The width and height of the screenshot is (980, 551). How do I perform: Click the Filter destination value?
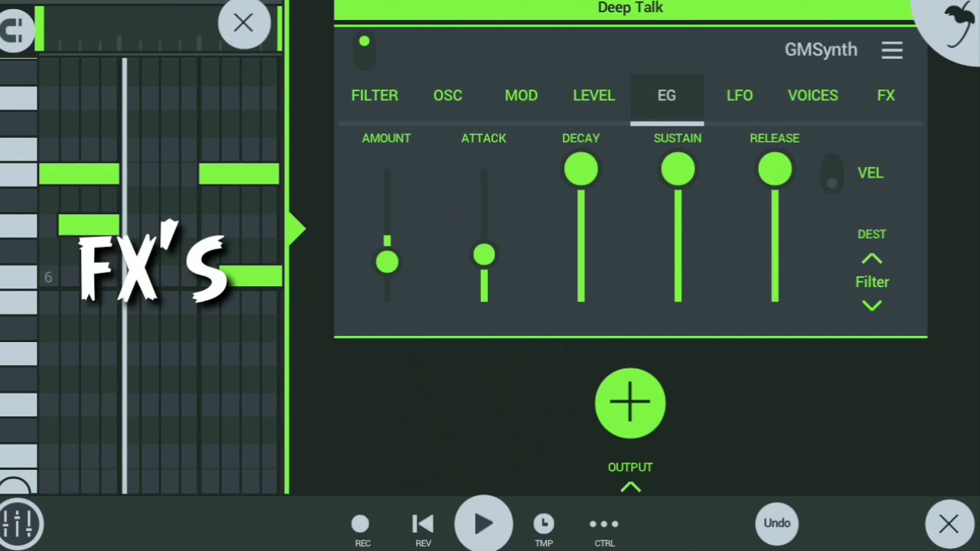point(872,282)
